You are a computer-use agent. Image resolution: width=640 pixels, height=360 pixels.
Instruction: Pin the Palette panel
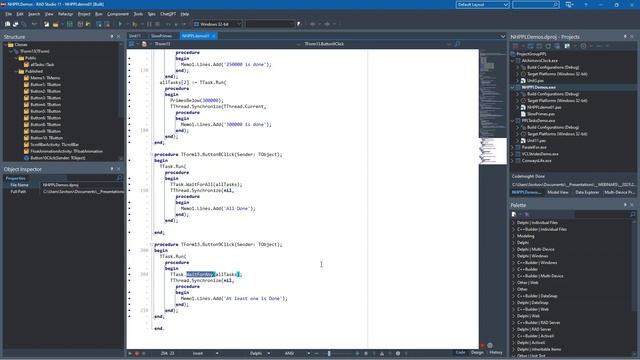pyautogui.click(x=625, y=205)
